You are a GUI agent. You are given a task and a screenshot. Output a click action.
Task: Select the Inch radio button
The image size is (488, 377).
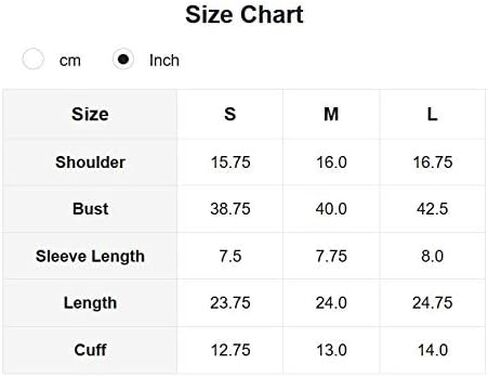(x=123, y=59)
